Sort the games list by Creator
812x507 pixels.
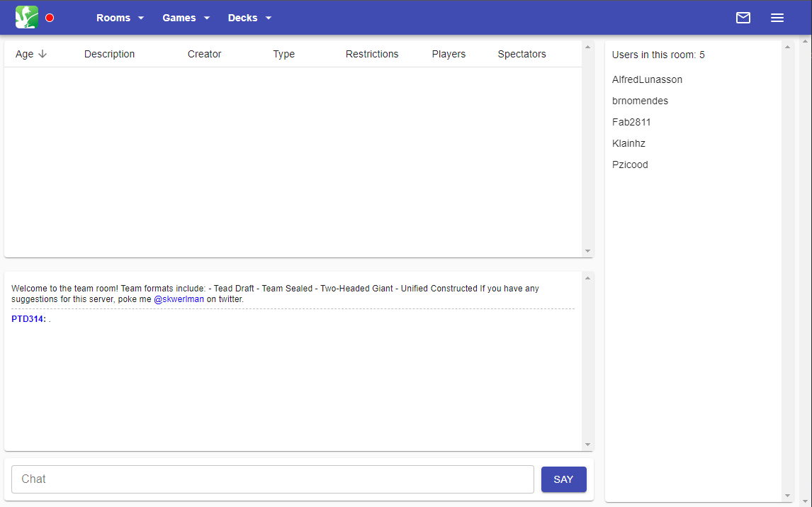[204, 54]
